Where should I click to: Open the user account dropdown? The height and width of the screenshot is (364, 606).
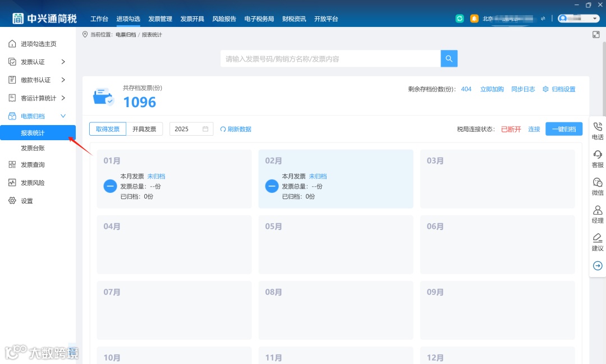(579, 18)
